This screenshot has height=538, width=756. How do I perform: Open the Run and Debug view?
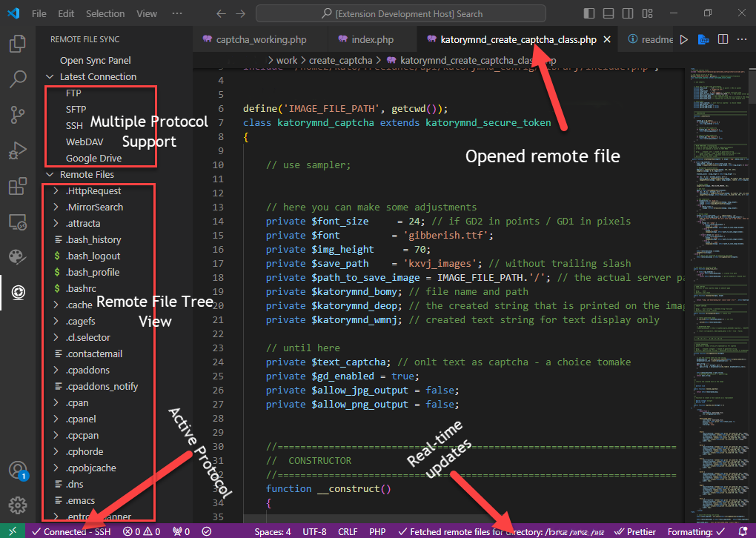pos(18,150)
